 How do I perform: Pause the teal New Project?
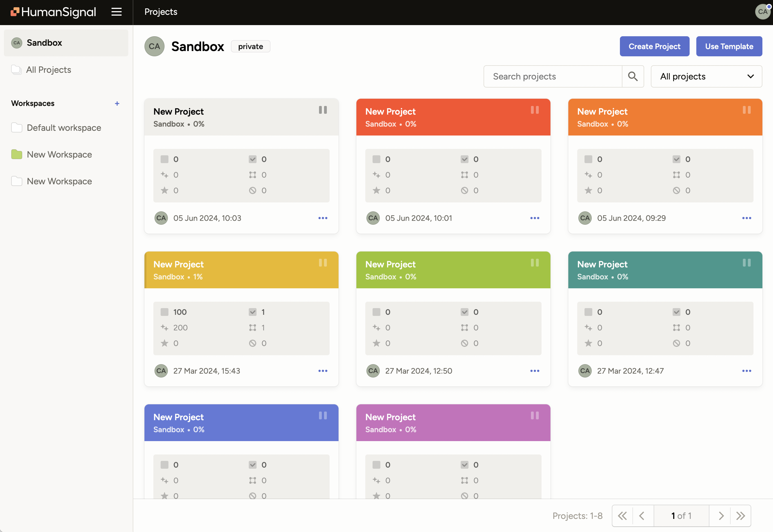click(x=747, y=262)
